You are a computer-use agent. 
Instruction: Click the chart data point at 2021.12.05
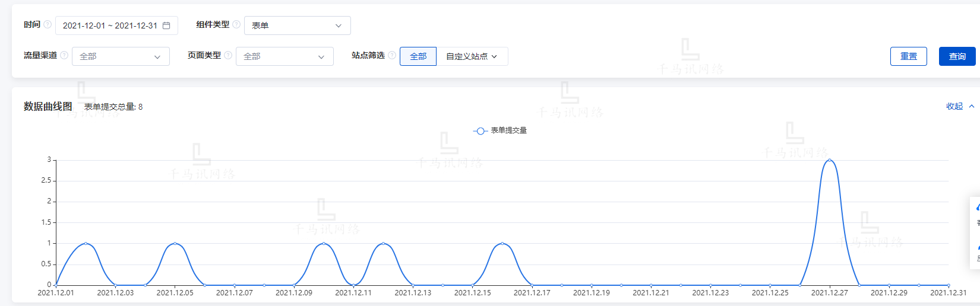[x=175, y=243]
